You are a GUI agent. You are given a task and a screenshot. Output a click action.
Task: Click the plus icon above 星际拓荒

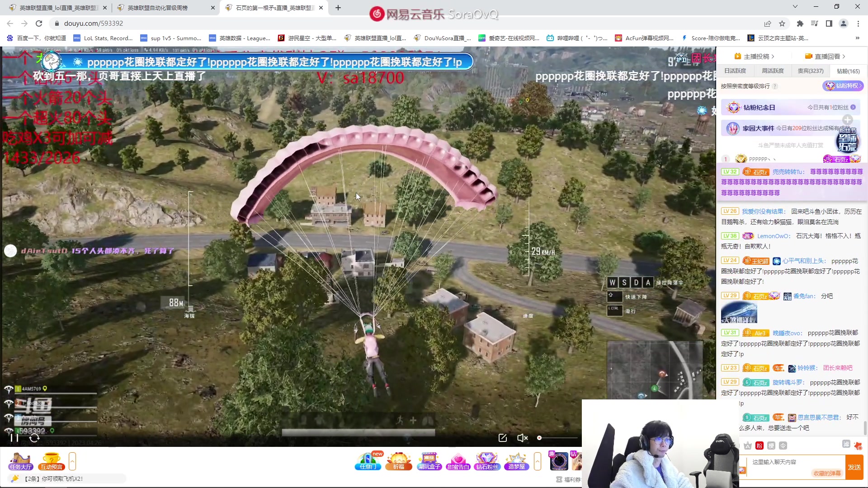848,120
